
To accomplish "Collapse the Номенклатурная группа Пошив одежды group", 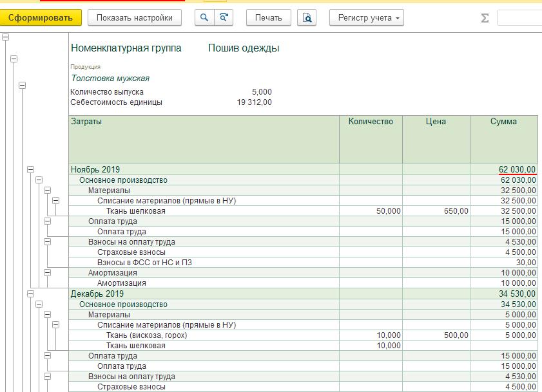I will [14, 59].
